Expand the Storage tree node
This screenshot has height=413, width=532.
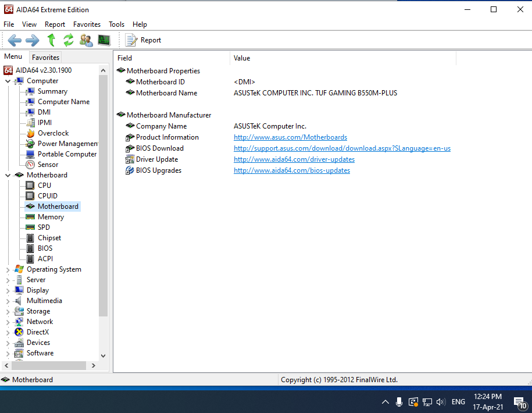click(x=8, y=312)
